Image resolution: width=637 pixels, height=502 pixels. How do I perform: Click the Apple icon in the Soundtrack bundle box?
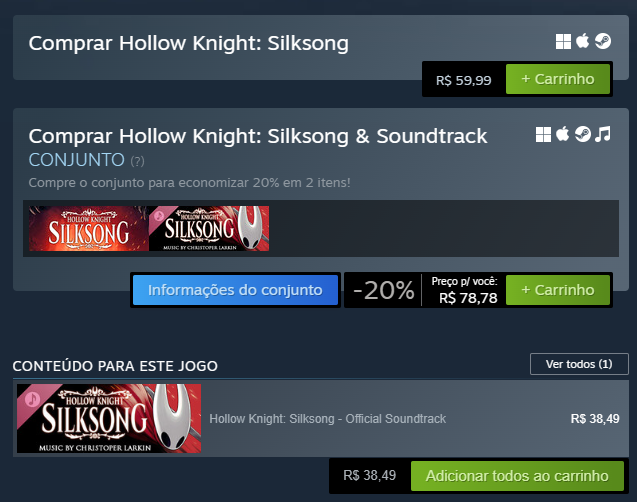tap(563, 134)
